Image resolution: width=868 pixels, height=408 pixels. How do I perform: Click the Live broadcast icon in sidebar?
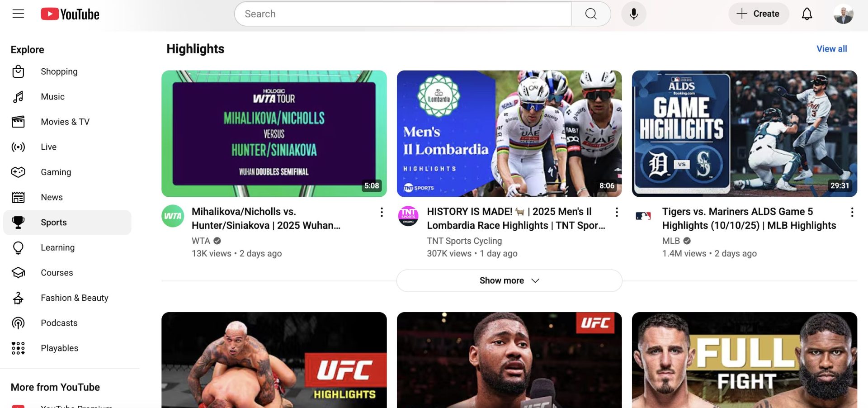pyautogui.click(x=18, y=147)
